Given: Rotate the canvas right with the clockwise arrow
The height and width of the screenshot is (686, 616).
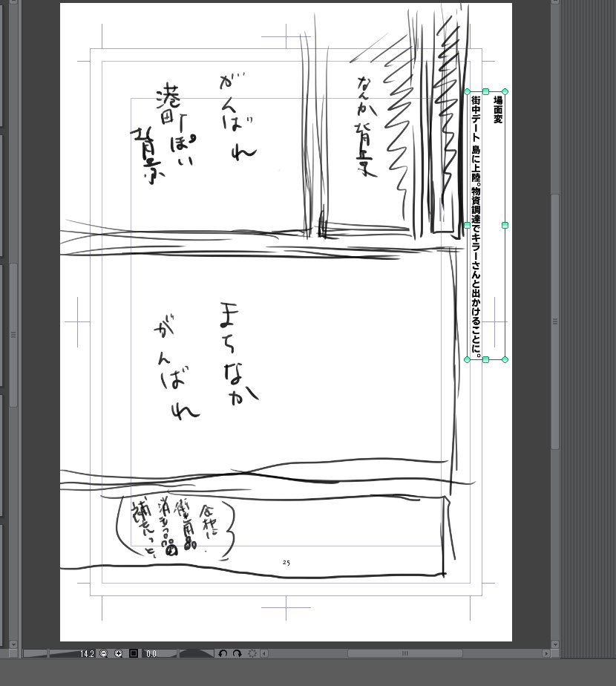Looking at the screenshot, I should [237, 653].
